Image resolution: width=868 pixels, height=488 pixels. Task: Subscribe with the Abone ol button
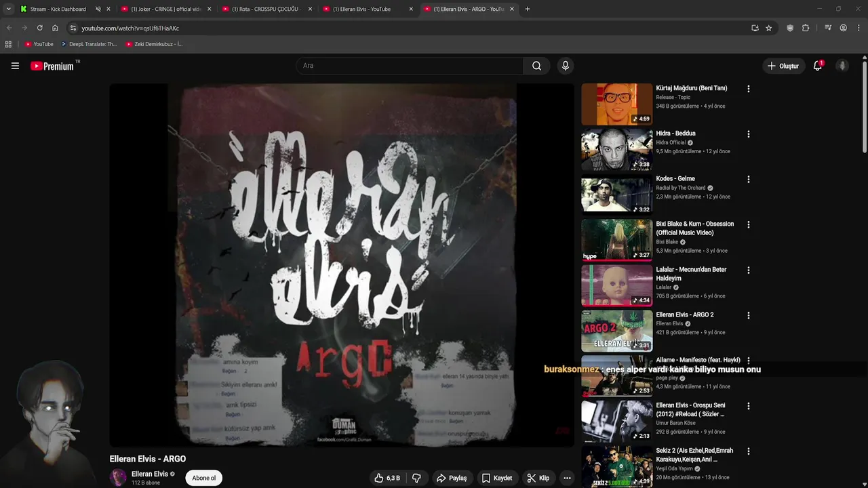click(203, 478)
